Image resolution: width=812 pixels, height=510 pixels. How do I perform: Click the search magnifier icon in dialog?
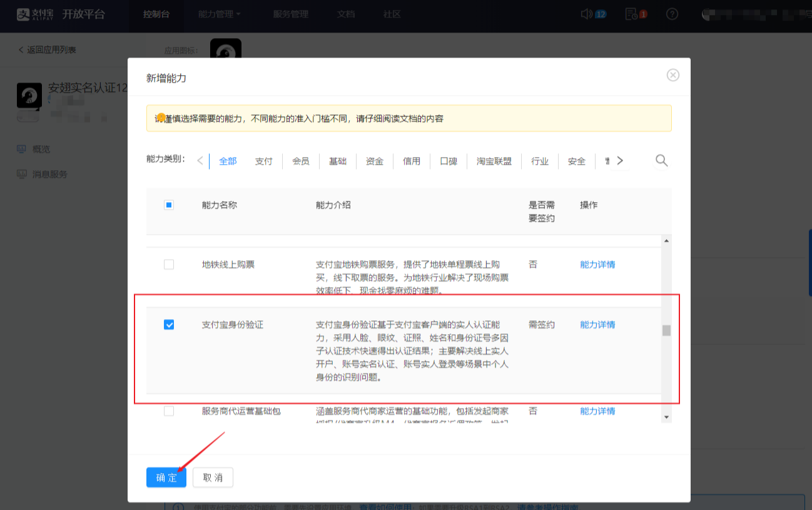(661, 161)
